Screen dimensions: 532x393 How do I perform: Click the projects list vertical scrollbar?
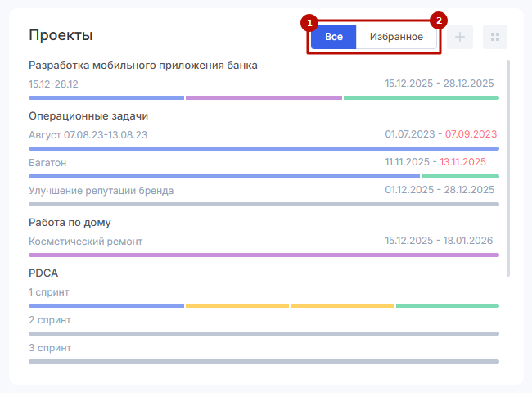509,164
